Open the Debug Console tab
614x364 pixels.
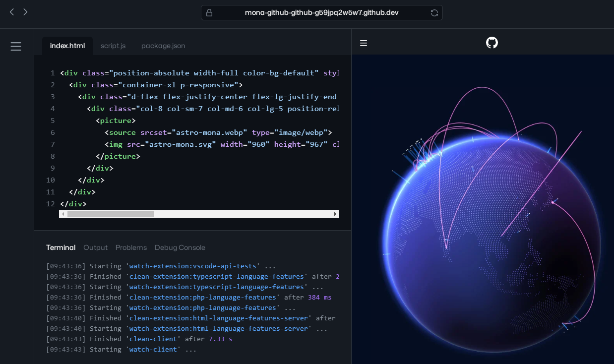point(180,247)
